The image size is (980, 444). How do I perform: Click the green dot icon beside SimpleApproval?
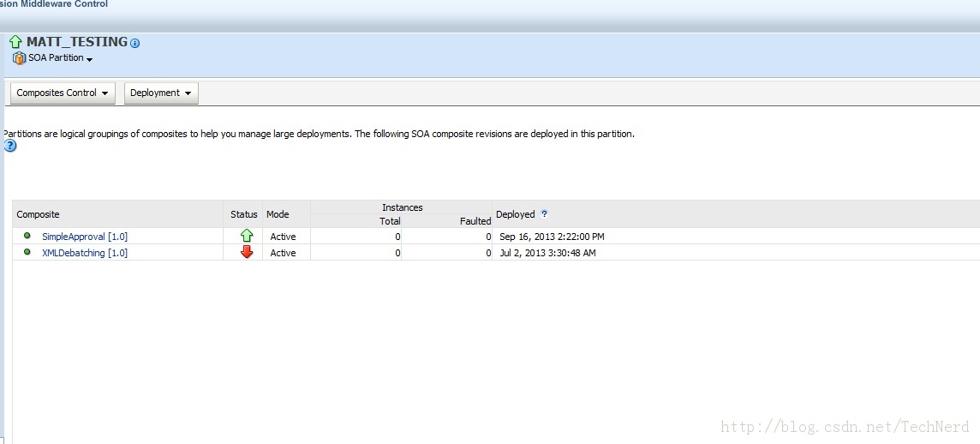tap(27, 236)
